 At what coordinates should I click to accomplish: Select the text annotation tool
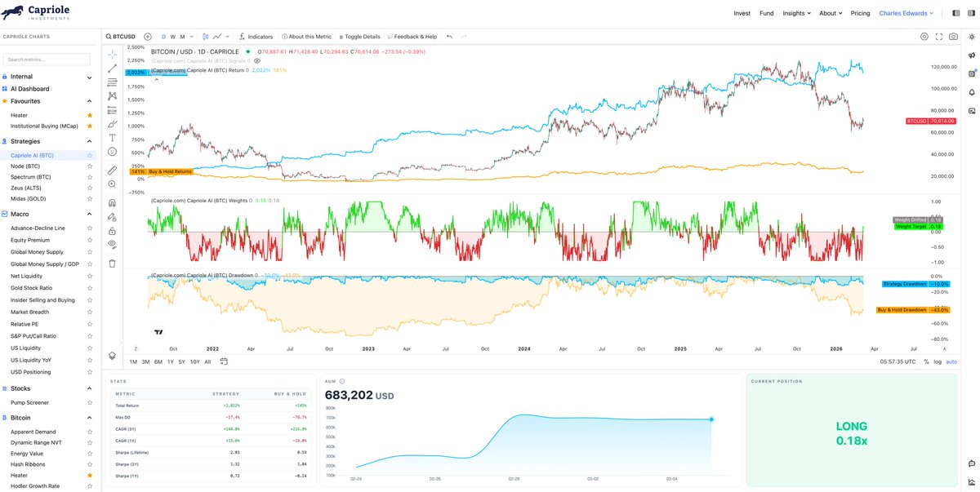click(112, 137)
